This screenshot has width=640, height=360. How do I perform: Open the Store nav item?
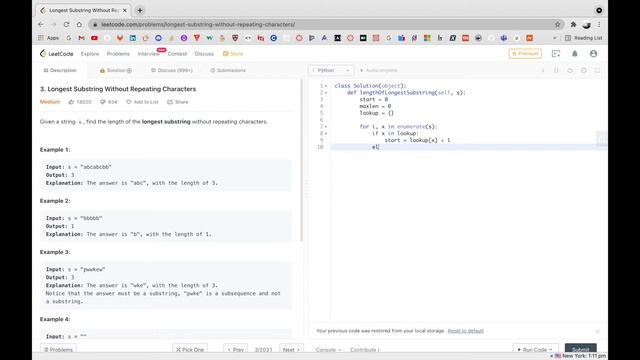tap(233, 54)
